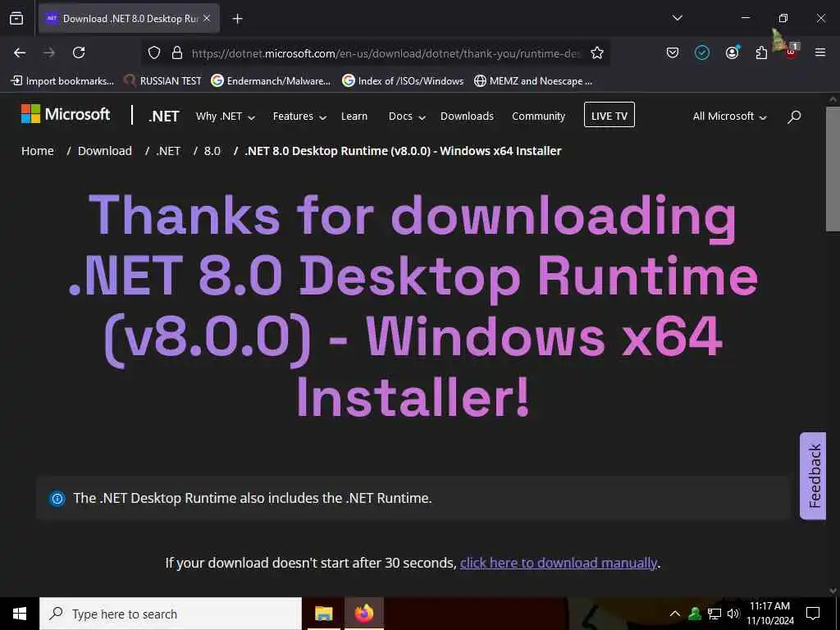Open the notification center icon
Image resolution: width=840 pixels, height=630 pixels.
pyautogui.click(x=813, y=614)
